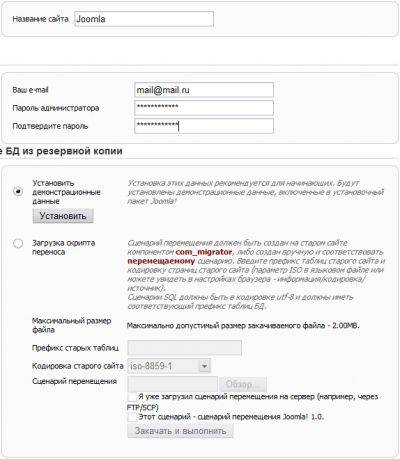
Task: Click the Загрузка скрипта переноса label
Action: pyautogui.click(x=63, y=247)
